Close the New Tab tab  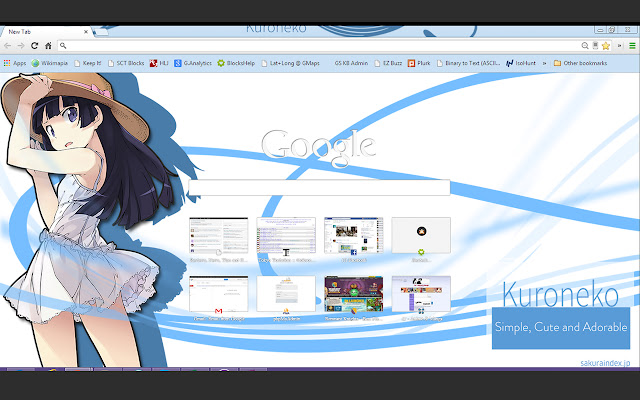[86, 31]
